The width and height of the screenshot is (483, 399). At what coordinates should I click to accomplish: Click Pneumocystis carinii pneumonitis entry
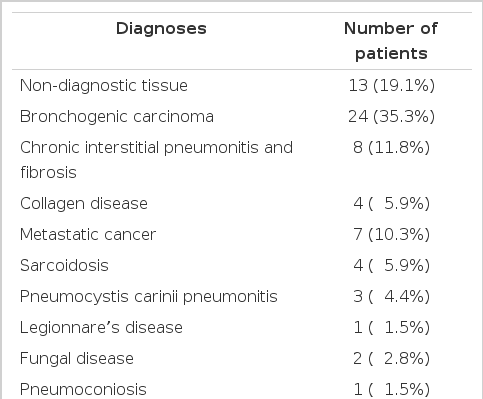(x=149, y=297)
